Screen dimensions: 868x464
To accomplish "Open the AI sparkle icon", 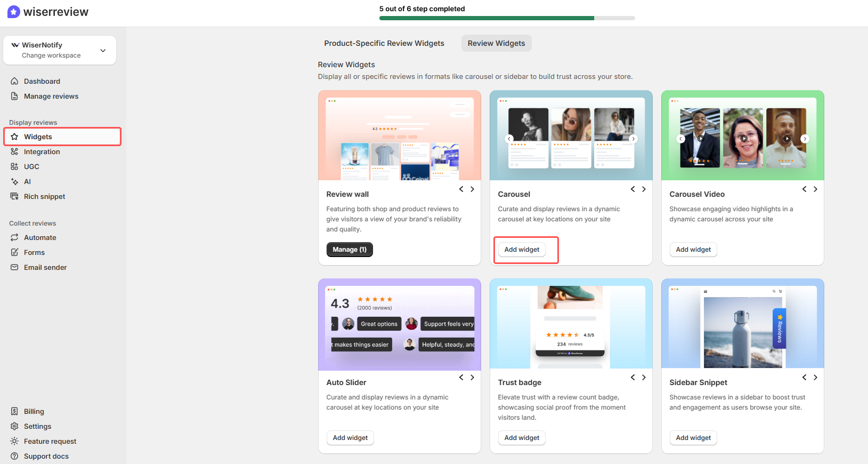I will point(14,181).
